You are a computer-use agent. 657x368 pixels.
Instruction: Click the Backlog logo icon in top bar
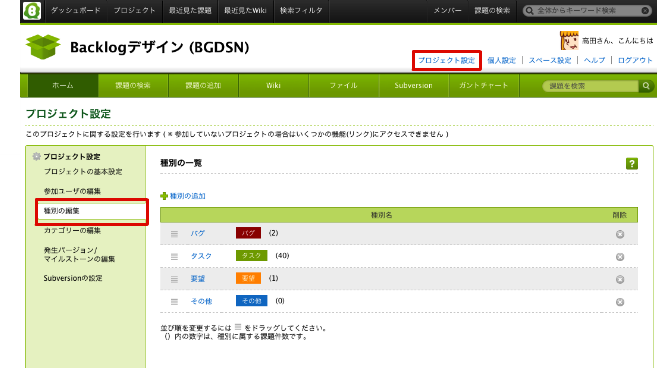tap(32, 10)
